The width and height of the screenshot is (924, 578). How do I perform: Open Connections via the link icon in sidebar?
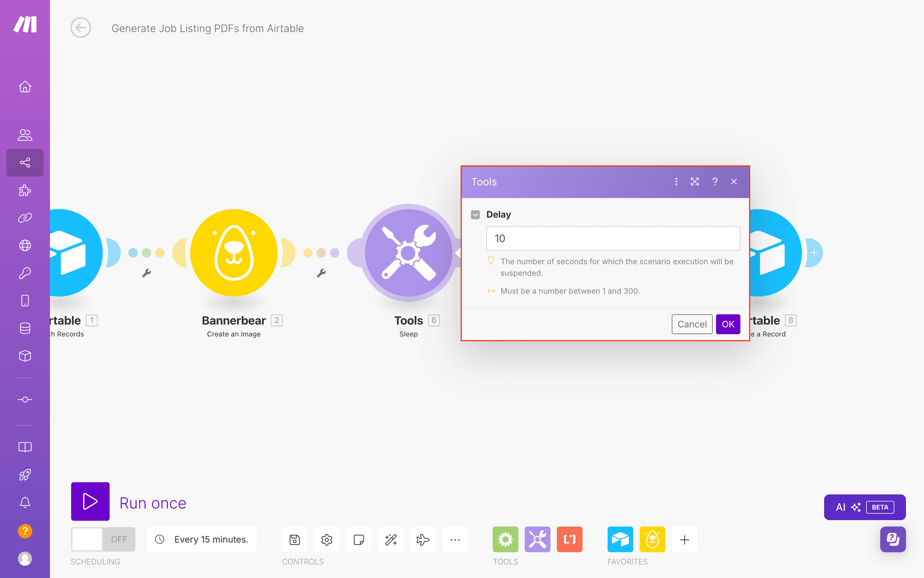click(25, 218)
